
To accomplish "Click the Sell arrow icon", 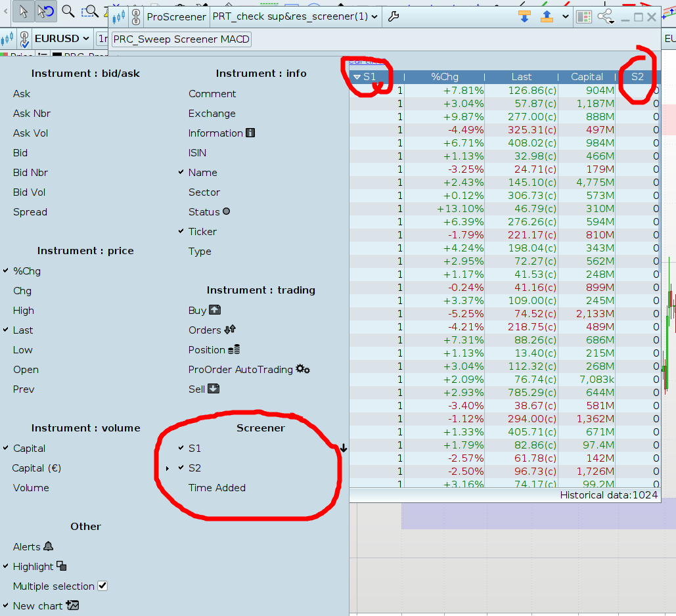I will [x=214, y=388].
